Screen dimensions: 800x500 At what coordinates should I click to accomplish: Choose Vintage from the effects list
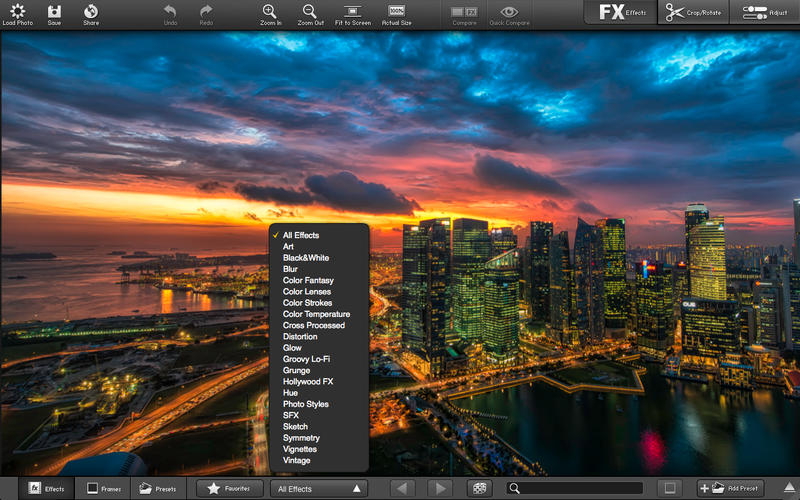(x=297, y=460)
